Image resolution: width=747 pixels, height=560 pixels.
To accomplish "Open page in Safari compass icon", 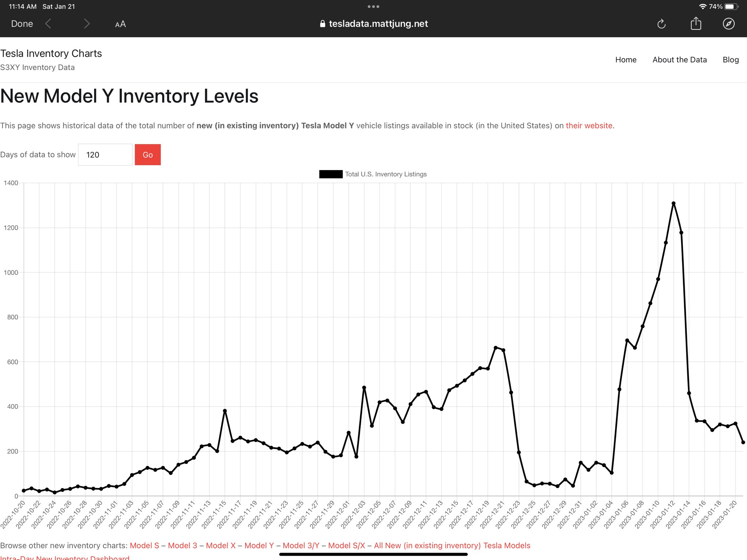I will [729, 24].
